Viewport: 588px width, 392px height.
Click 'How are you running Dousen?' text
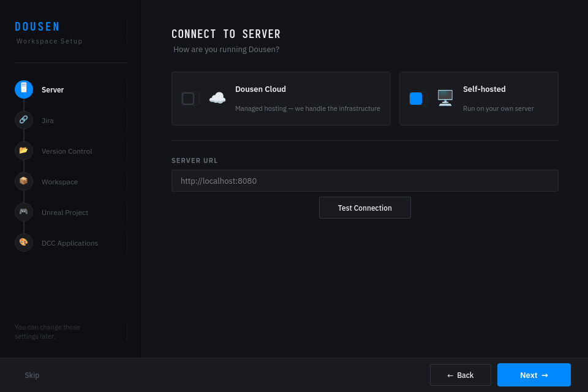pos(226,50)
